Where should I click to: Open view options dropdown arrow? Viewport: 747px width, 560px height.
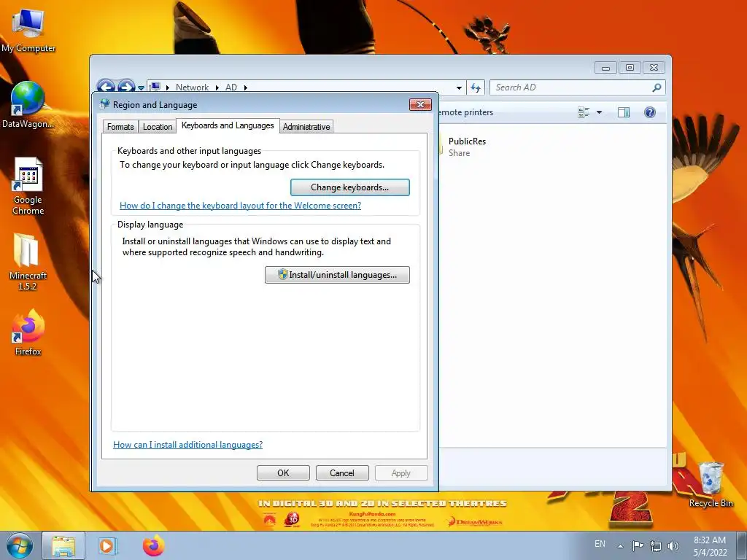(600, 112)
